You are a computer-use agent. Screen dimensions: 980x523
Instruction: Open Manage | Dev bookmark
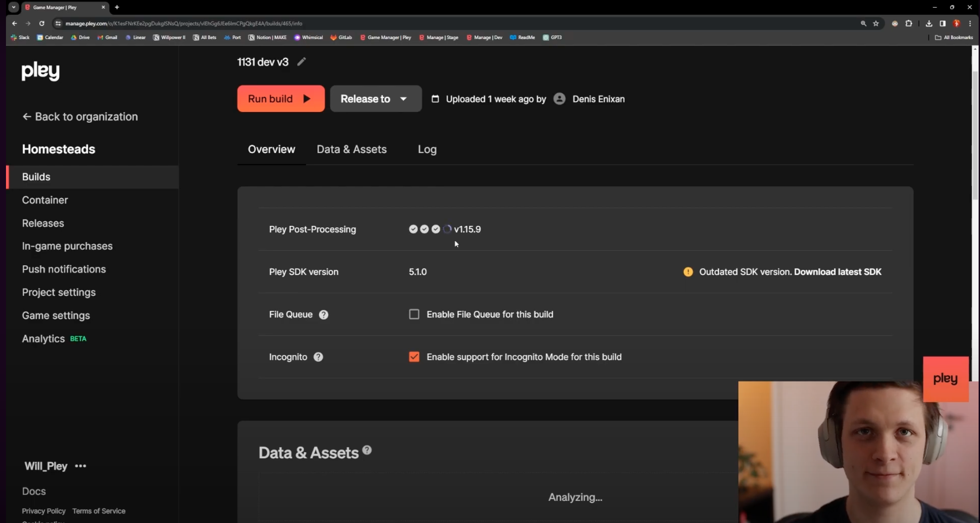tap(484, 37)
